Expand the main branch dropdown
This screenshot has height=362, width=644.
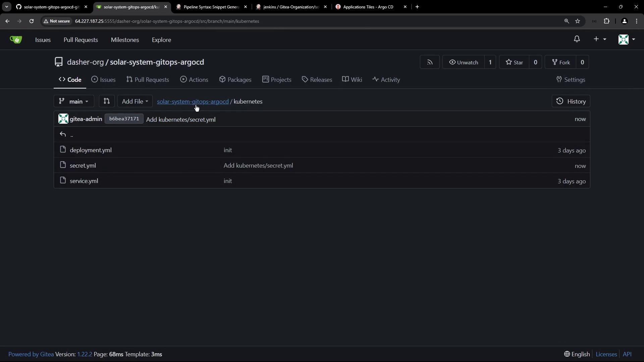[x=74, y=101]
